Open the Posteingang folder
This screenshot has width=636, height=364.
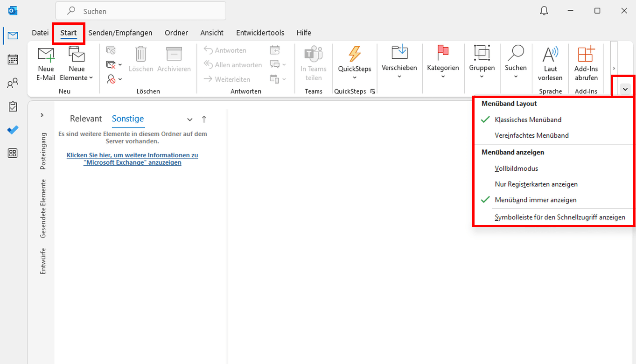coord(43,151)
